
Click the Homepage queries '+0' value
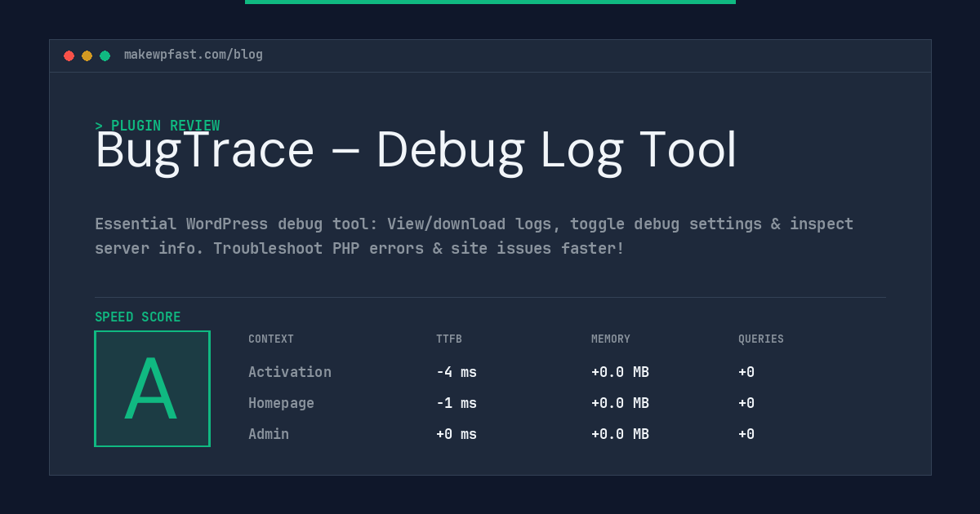(746, 403)
